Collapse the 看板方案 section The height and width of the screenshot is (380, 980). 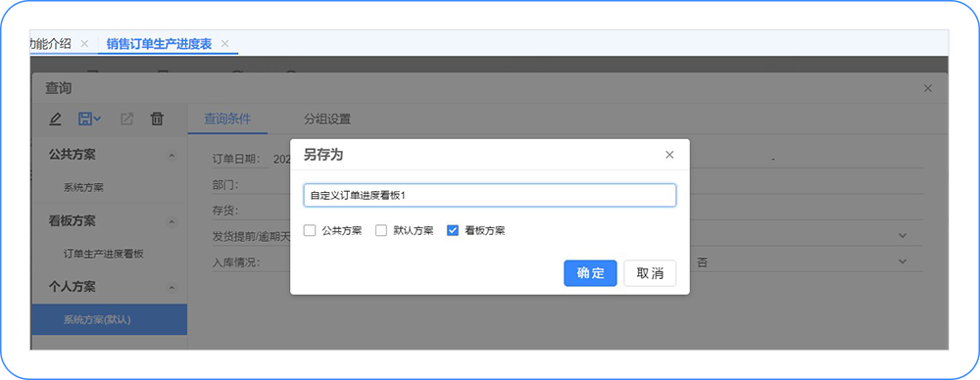pos(171,221)
